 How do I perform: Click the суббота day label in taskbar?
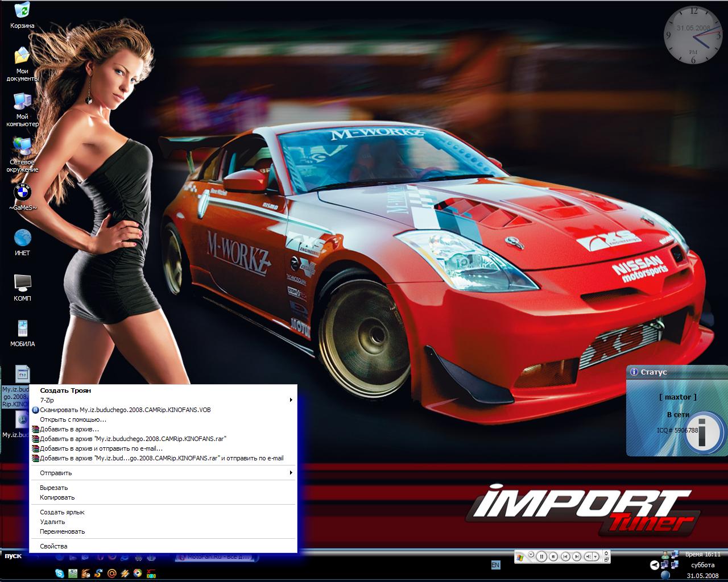[x=703, y=565]
